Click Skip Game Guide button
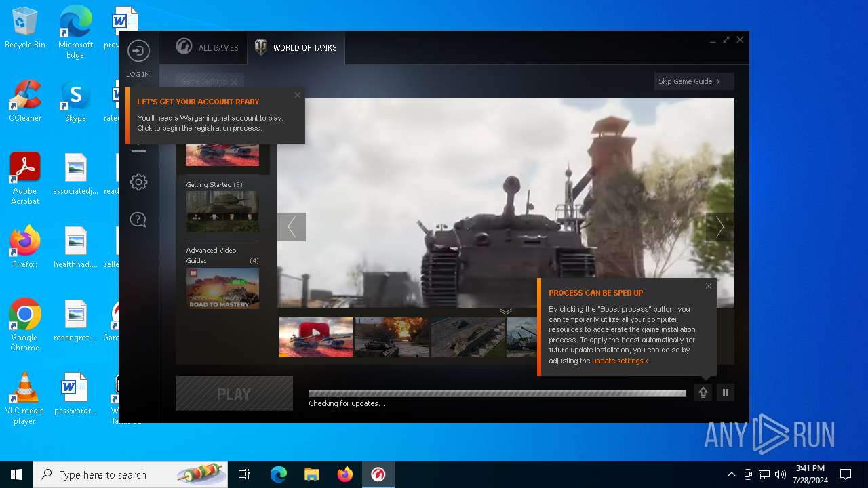Image resolution: width=868 pixels, height=488 pixels. pyautogui.click(x=694, y=81)
